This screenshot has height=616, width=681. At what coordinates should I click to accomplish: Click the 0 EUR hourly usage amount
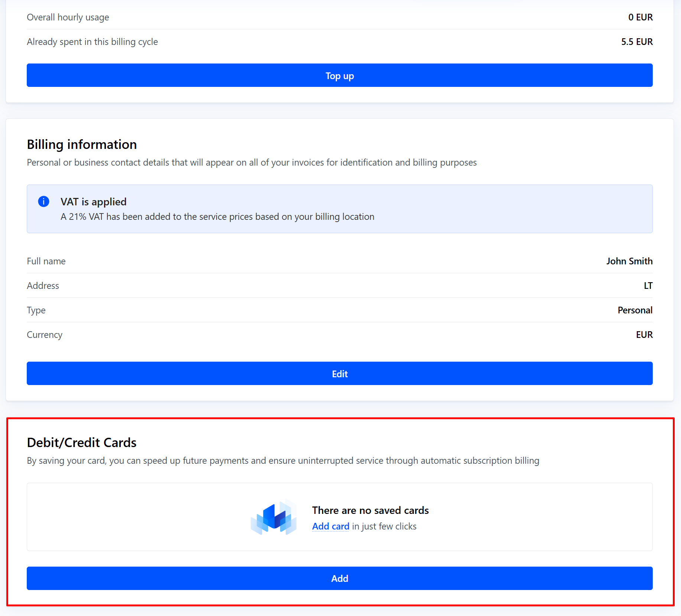(640, 17)
